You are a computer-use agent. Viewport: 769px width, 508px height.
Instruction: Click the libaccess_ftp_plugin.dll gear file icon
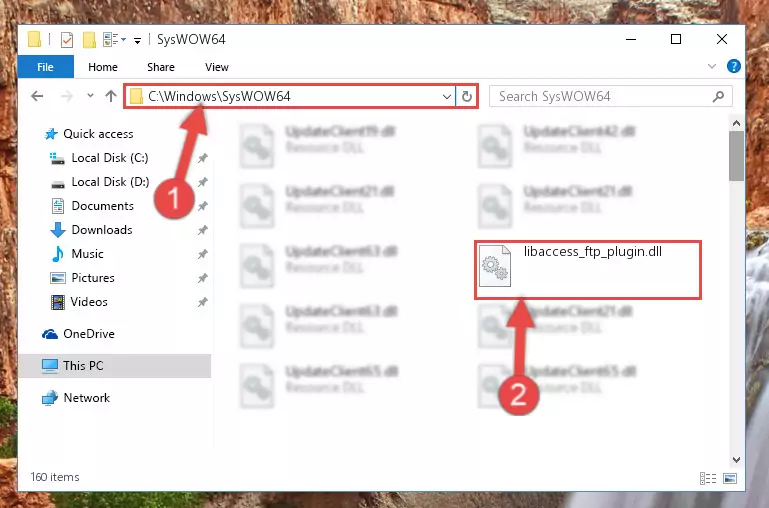pyautogui.click(x=495, y=266)
